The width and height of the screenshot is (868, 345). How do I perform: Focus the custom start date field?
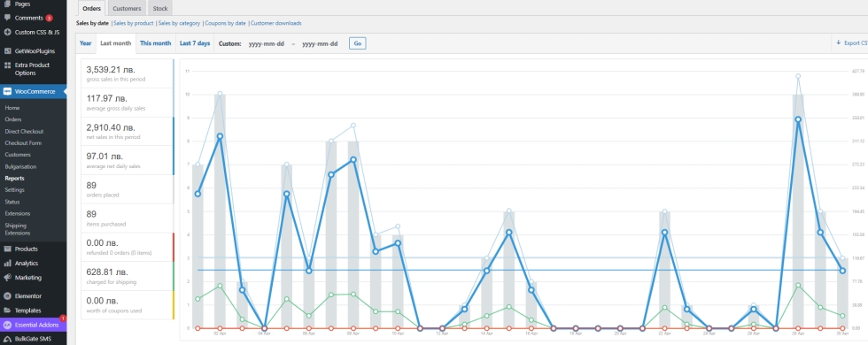(267, 43)
